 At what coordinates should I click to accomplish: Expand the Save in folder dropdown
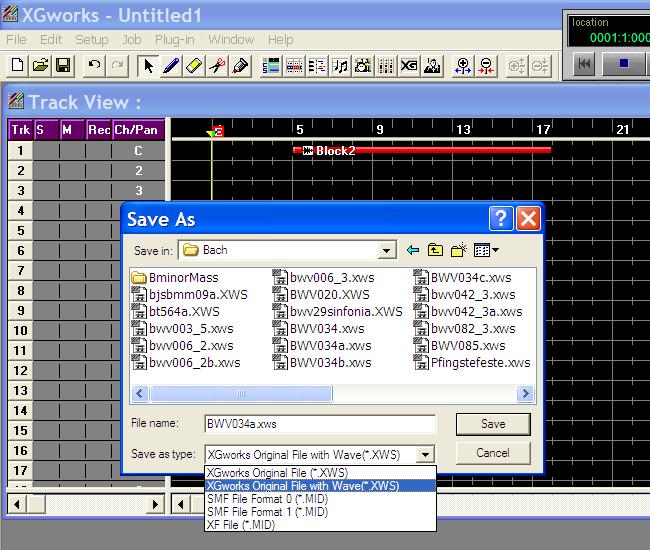pos(386,250)
